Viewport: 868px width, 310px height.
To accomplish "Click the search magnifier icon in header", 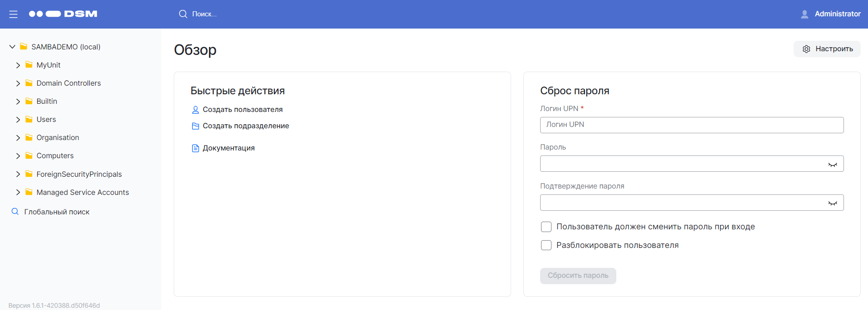I will click(183, 14).
